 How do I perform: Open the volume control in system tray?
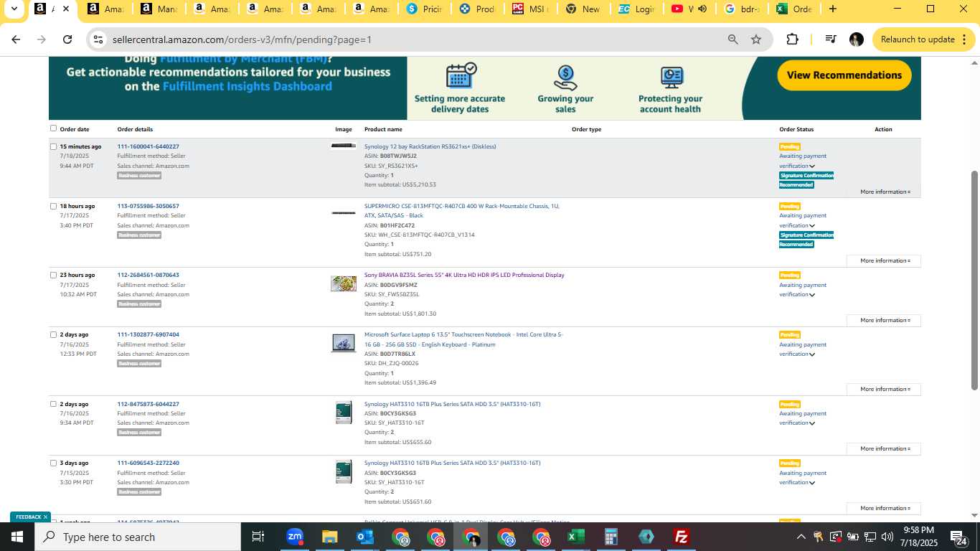887,537
